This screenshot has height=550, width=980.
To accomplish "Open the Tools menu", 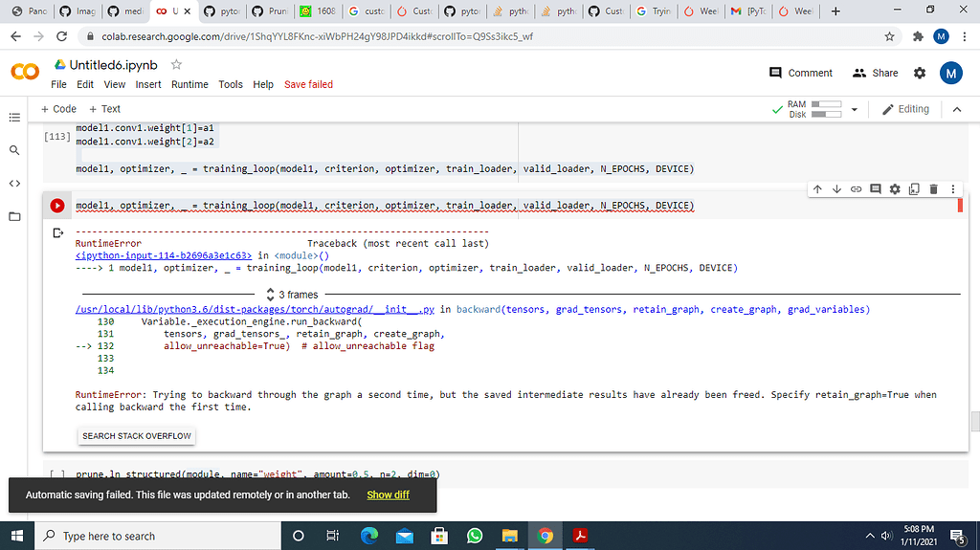I will click(231, 84).
